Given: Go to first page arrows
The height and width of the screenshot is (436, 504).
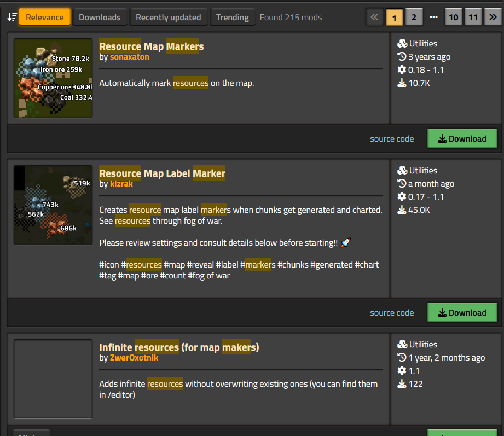Looking at the screenshot, I should (x=374, y=17).
